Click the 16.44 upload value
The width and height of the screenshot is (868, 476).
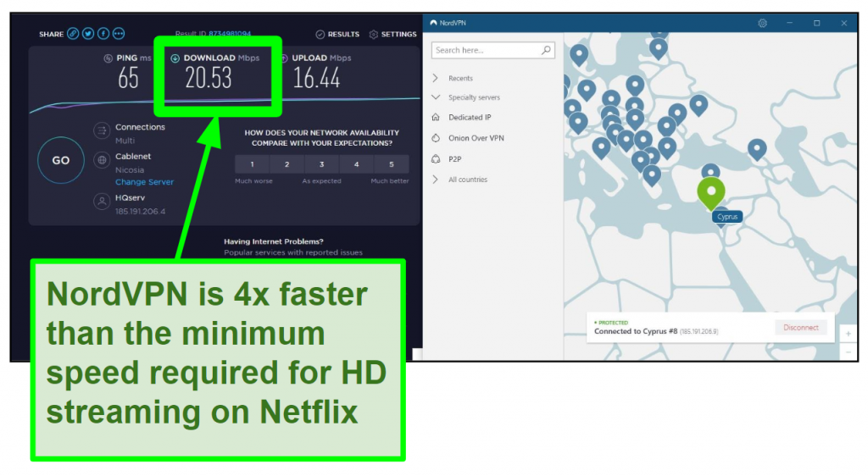pyautogui.click(x=316, y=78)
